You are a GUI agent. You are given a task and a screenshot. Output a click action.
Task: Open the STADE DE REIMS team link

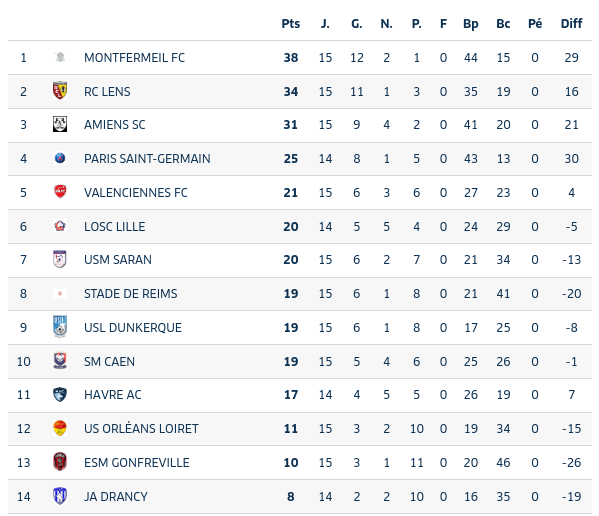[x=131, y=293]
